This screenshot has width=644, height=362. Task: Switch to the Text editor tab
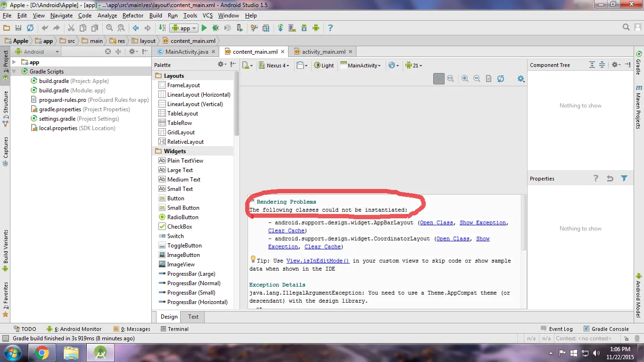click(x=193, y=317)
